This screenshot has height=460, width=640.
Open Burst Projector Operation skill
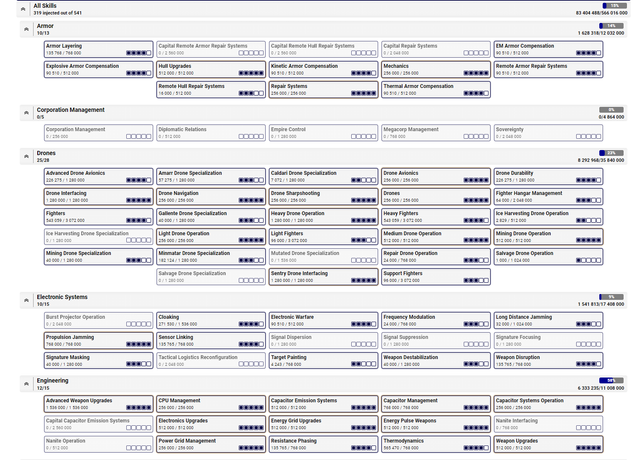pyautogui.click(x=98, y=320)
